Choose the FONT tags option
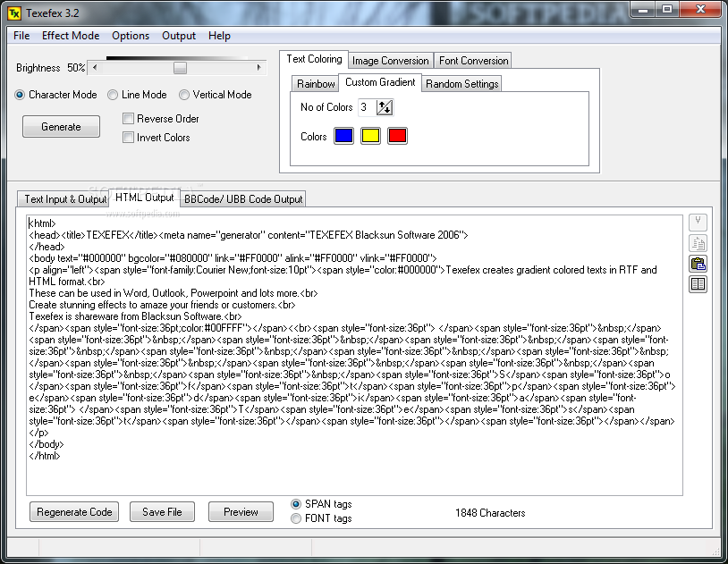Viewport: 728px width, 564px height. point(296,518)
